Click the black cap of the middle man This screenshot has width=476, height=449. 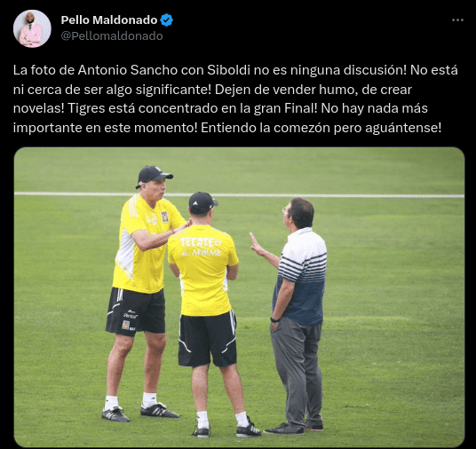(x=202, y=202)
